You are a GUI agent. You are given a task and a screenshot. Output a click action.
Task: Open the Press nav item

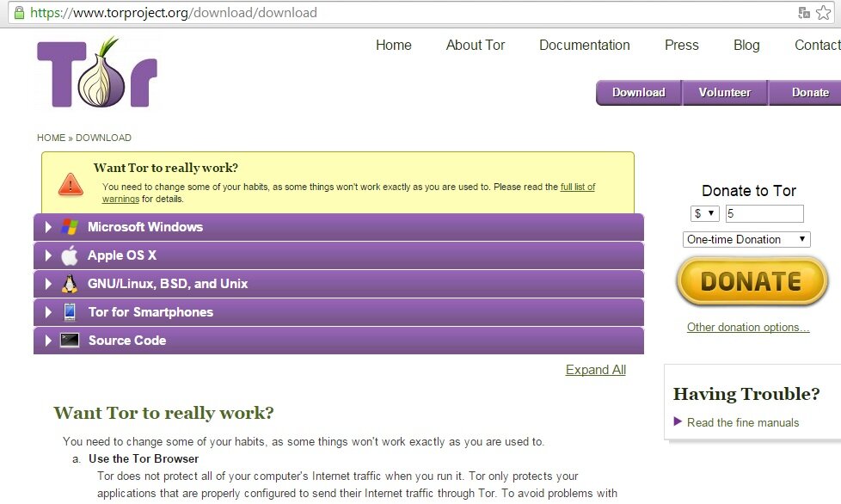click(x=682, y=45)
